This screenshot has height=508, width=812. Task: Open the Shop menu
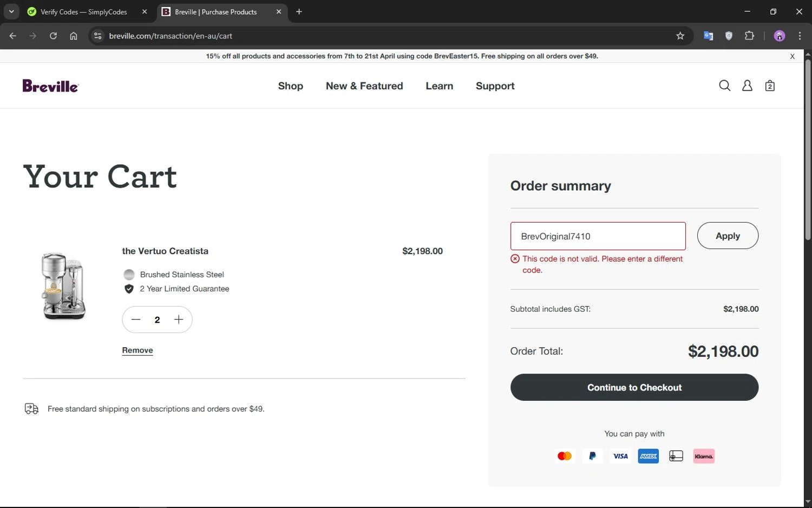click(291, 86)
